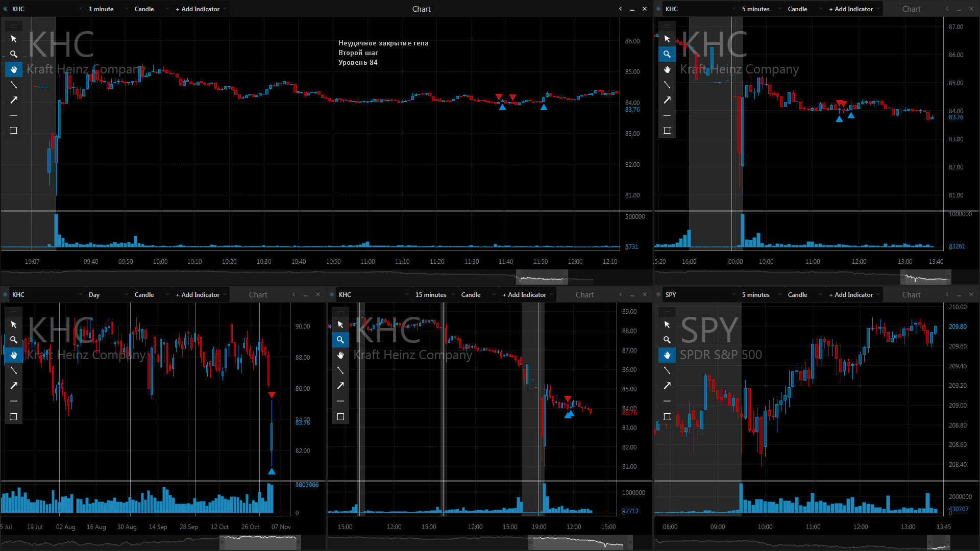This screenshot has width=980, height=551.
Task: Click the annotation text "Уровень 84"
Action: (358, 62)
